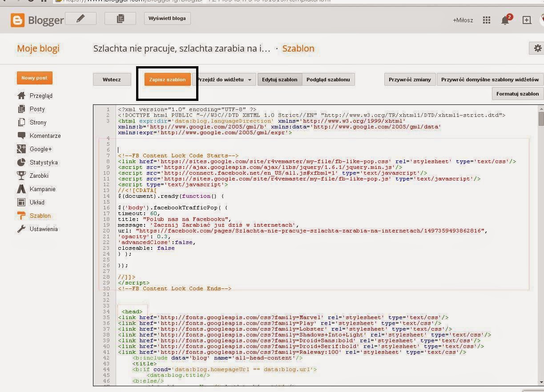The height and width of the screenshot is (392, 544).
Task: Click the Nowy post button
Action: [x=34, y=78]
